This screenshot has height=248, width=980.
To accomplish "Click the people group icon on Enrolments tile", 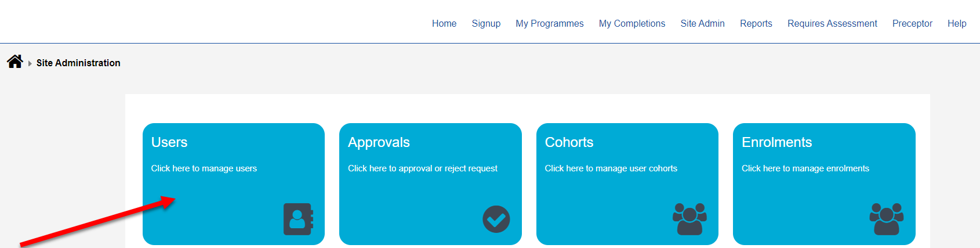I will pos(887,219).
